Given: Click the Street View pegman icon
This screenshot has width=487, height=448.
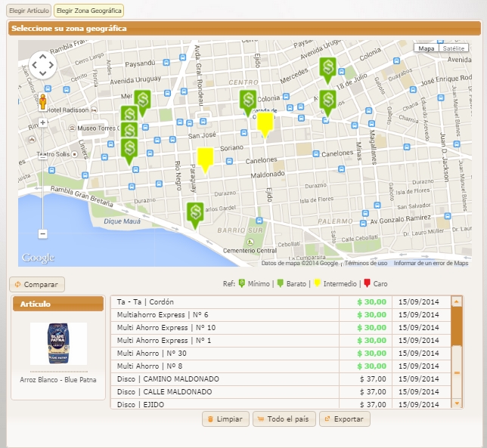Looking at the screenshot, I should click(42, 102).
